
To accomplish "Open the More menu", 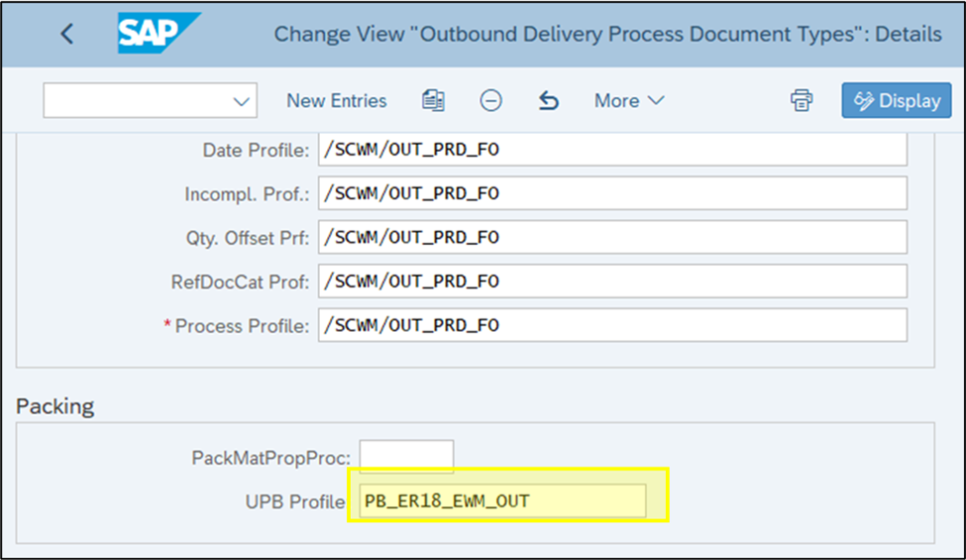I will 629,100.
